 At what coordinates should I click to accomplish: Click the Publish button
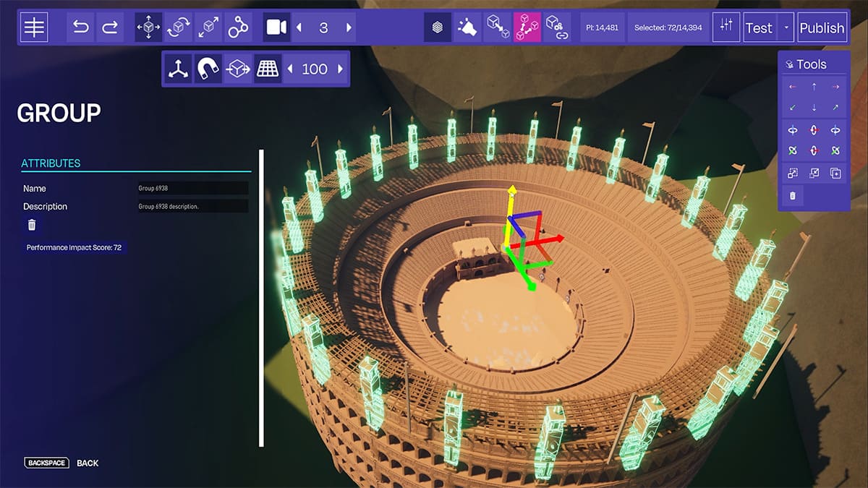click(x=822, y=27)
